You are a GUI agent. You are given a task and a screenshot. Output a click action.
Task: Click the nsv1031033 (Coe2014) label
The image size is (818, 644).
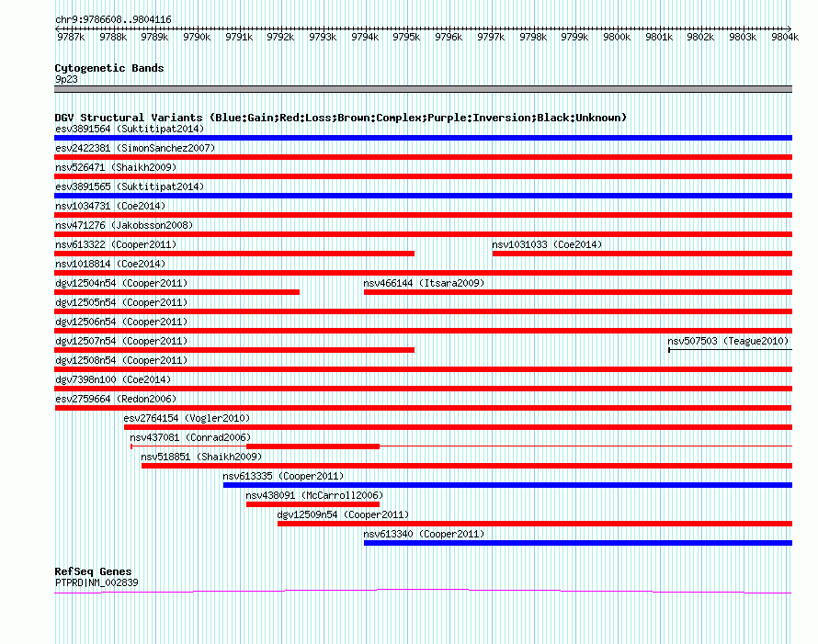click(547, 244)
